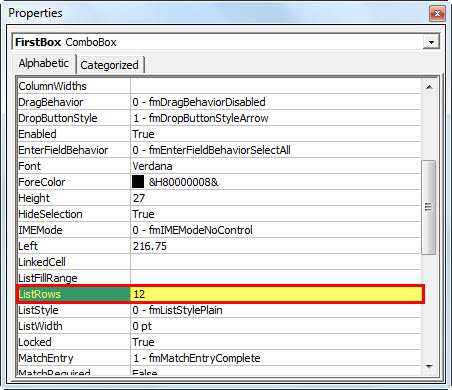
Task: Click the Height value 27
Action: click(139, 198)
